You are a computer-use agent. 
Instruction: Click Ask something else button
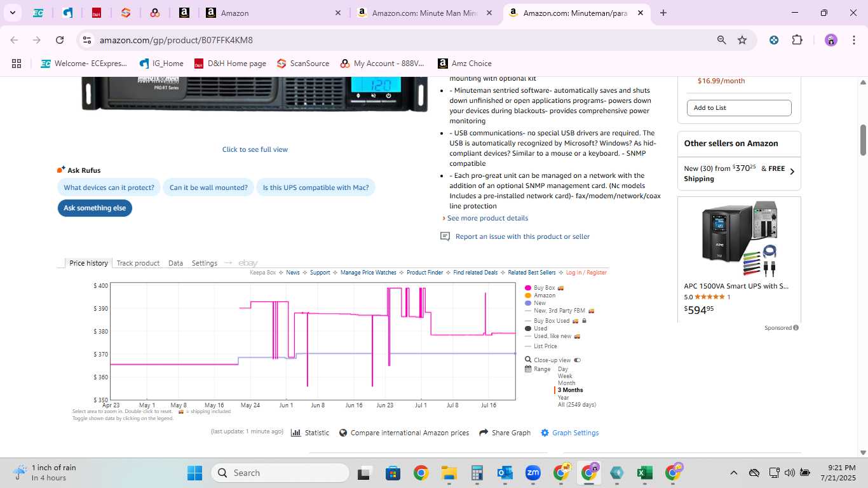tap(95, 208)
